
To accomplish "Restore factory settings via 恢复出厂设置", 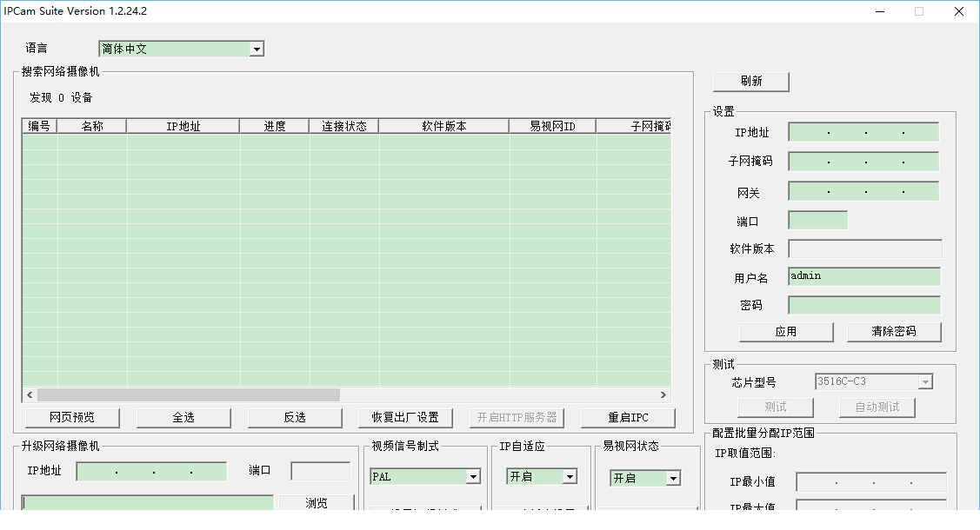I will pyautogui.click(x=406, y=418).
